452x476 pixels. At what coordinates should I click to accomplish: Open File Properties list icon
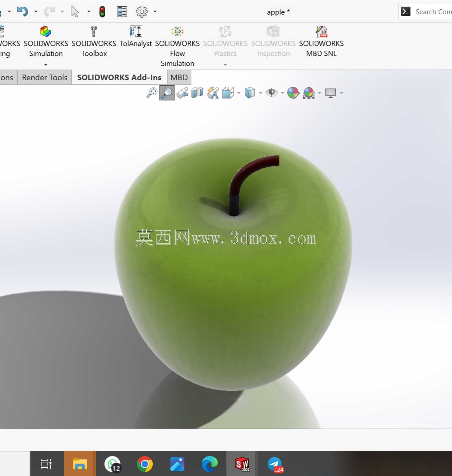[x=122, y=12]
